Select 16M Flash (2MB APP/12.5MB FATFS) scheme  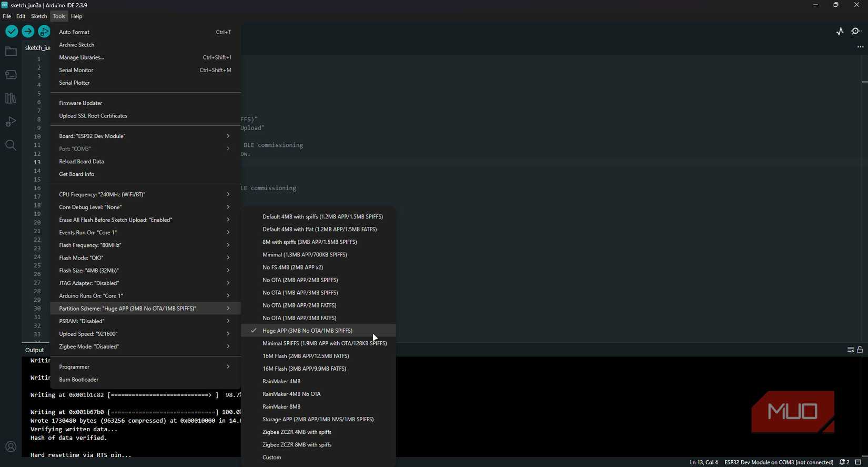point(318,356)
